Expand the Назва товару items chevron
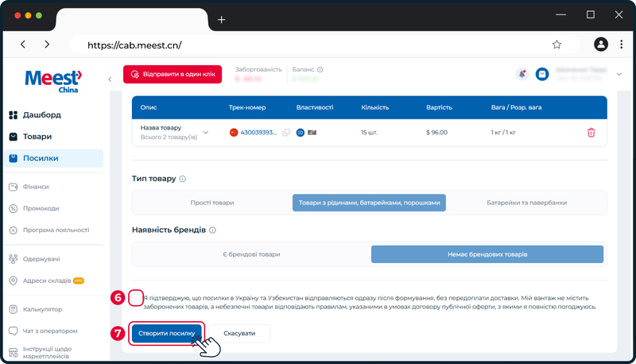The width and height of the screenshot is (636, 364). pos(206,132)
